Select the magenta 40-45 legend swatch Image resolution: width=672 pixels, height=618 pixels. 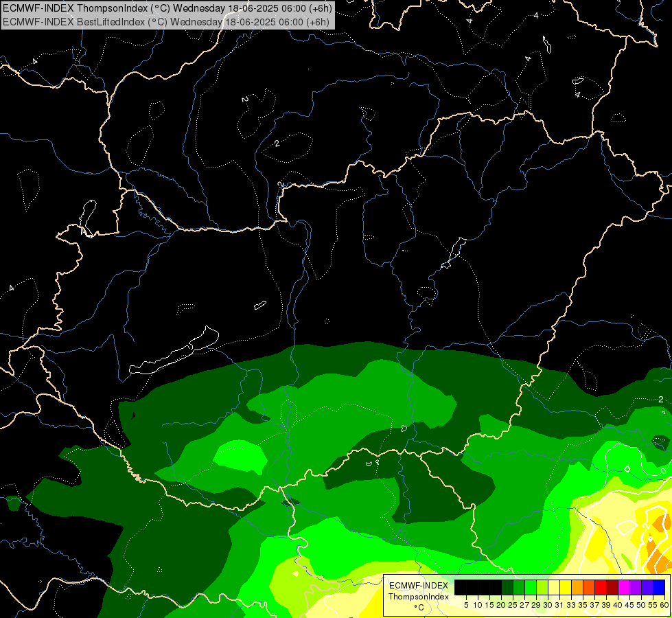click(624, 588)
